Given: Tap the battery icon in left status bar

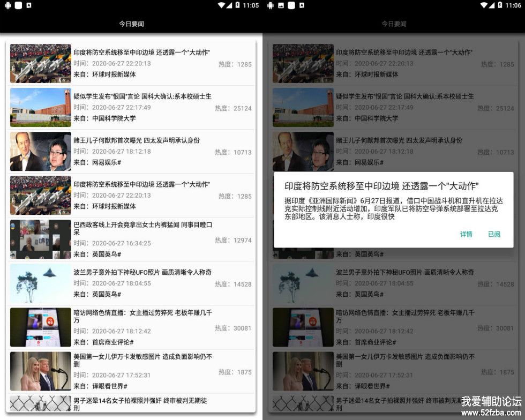Looking at the screenshot, I should point(237,5).
